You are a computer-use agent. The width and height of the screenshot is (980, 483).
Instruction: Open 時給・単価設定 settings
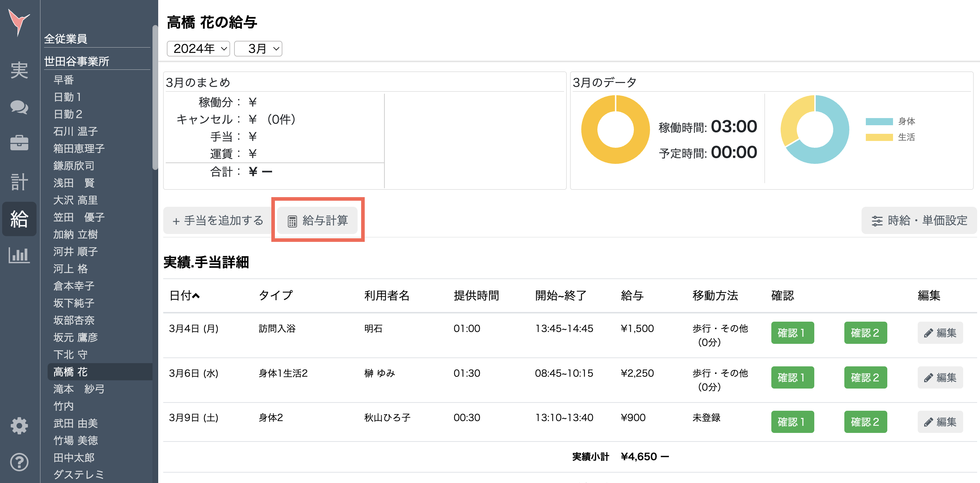[919, 220]
